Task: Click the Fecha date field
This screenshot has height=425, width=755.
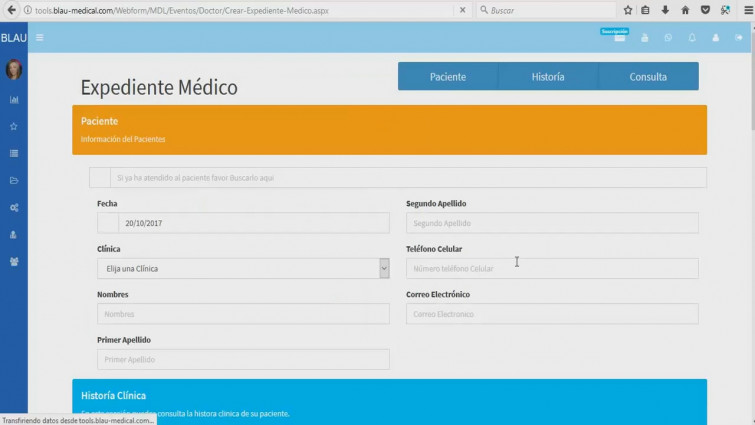Action: tap(253, 223)
